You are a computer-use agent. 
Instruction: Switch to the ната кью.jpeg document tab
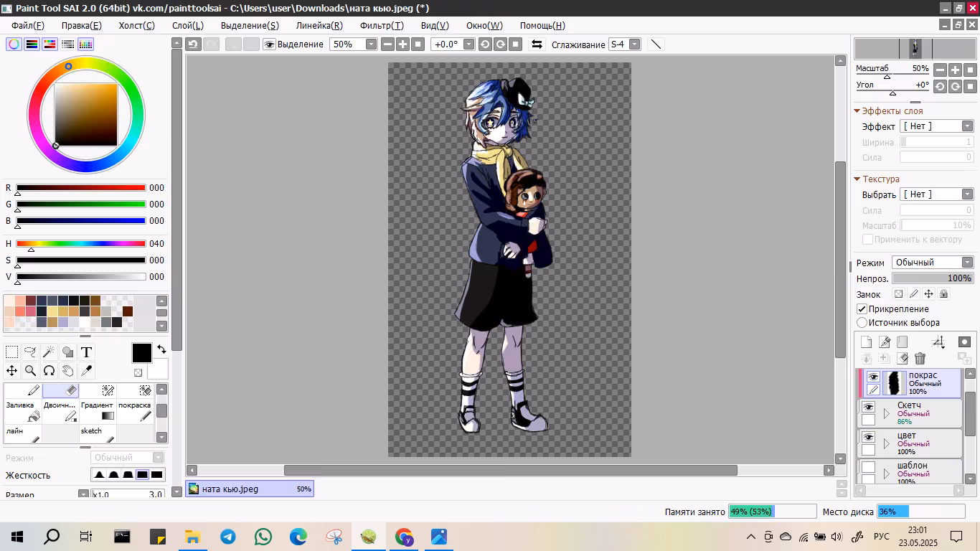click(x=250, y=489)
